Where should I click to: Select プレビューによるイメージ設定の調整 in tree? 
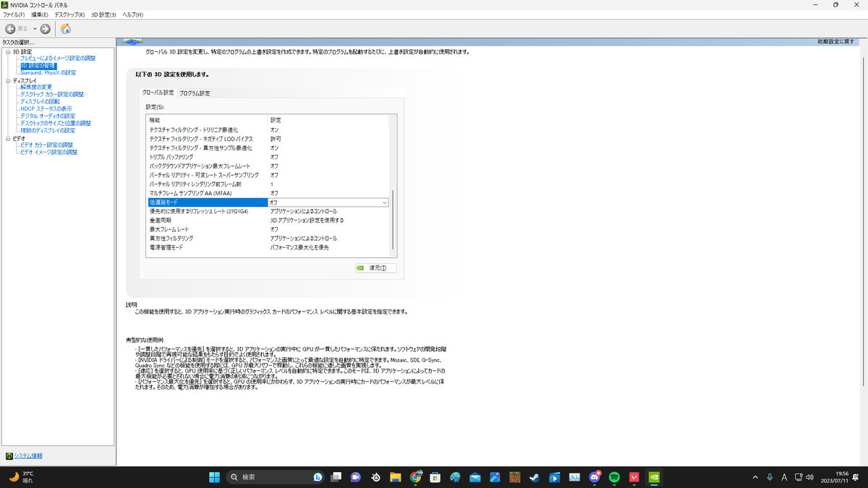tap(58, 59)
